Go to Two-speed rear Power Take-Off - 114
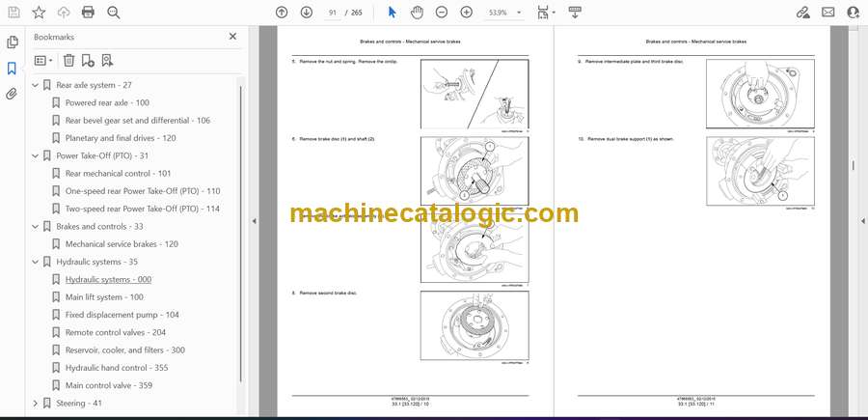868x420 pixels. click(x=143, y=209)
